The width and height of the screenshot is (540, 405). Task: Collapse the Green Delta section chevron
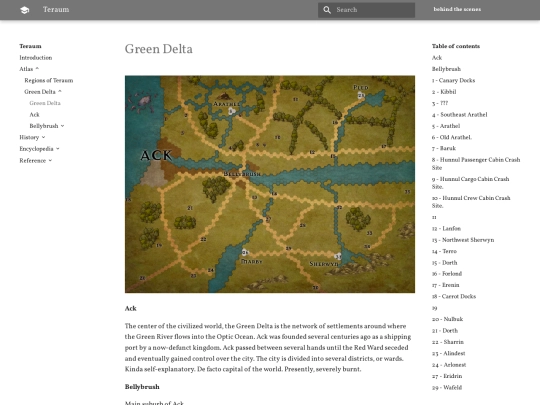[x=60, y=92]
